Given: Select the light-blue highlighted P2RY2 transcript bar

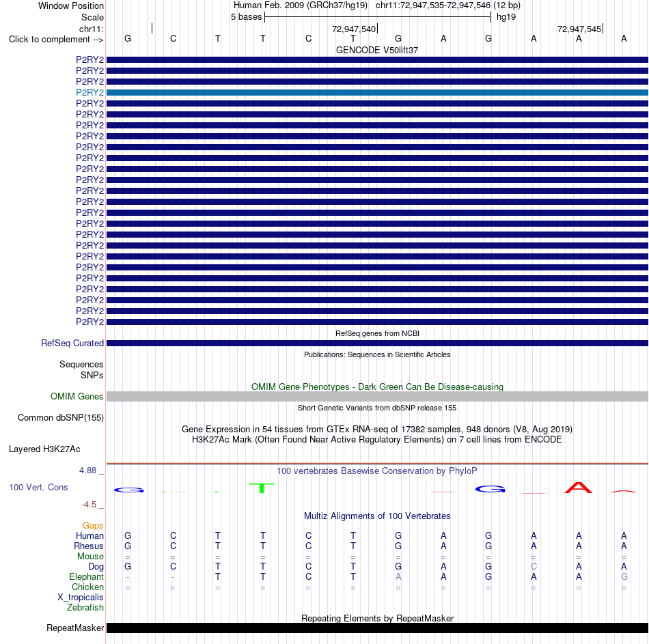Looking at the screenshot, I should [377, 93].
